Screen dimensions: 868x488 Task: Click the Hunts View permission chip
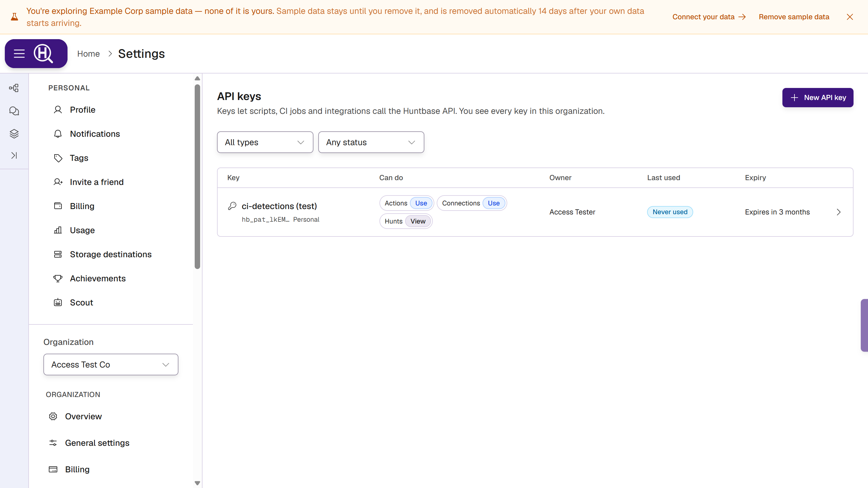point(406,221)
